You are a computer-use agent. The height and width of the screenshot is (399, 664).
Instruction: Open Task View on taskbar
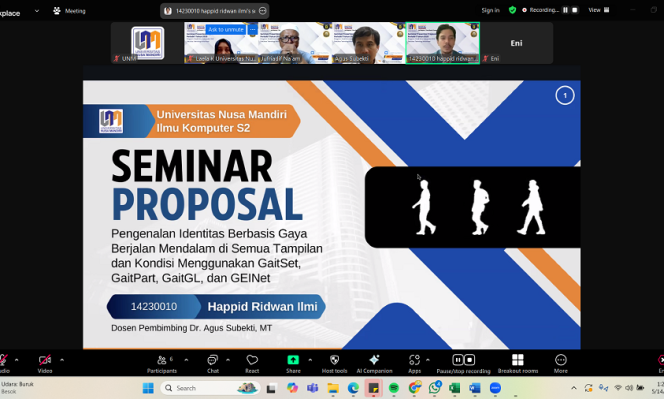[271, 388]
